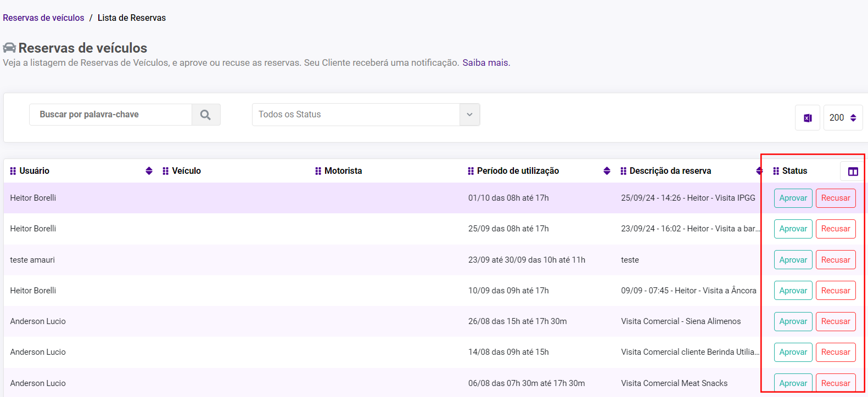Viewport: 868px width, 397px height.
Task: Approve the Visita a Âncora reservation
Action: coord(793,291)
